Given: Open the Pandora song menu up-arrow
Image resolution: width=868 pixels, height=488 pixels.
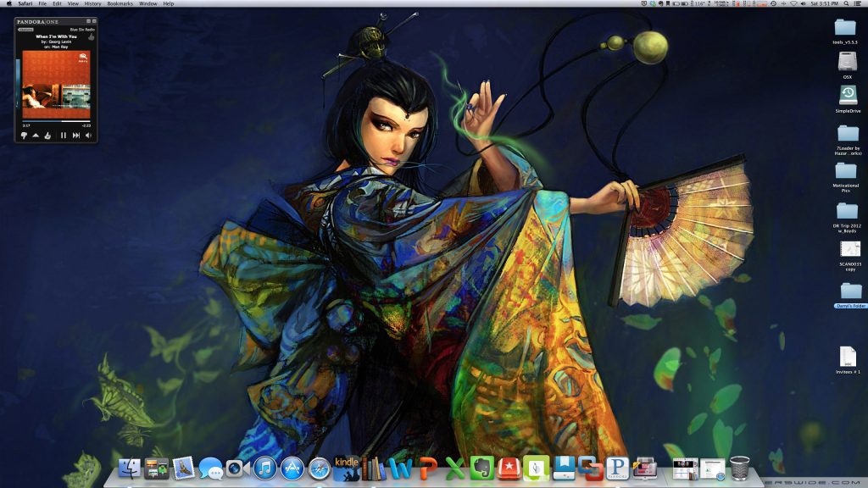Looking at the screenshot, I should coord(36,136).
